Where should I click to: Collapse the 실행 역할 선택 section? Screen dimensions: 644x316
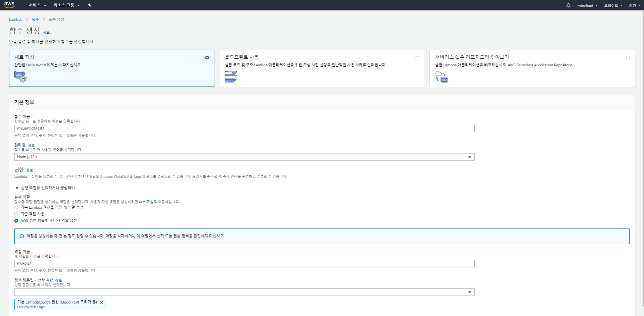[x=17, y=188]
